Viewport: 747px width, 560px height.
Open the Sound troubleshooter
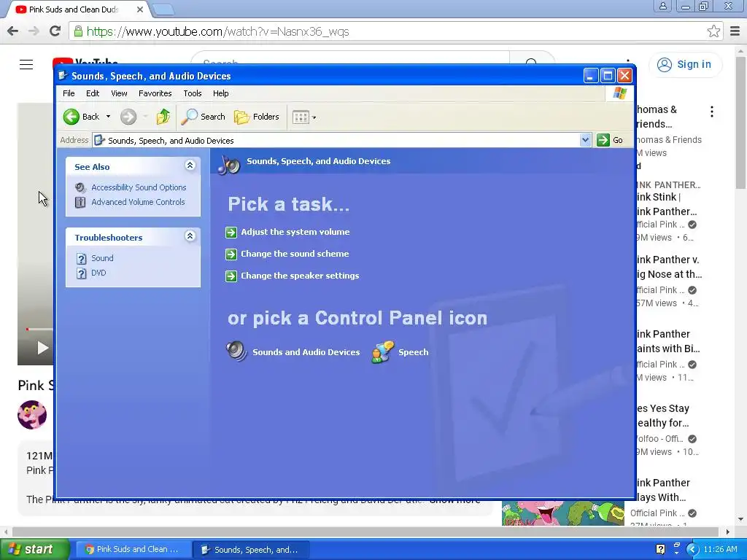[x=102, y=258]
